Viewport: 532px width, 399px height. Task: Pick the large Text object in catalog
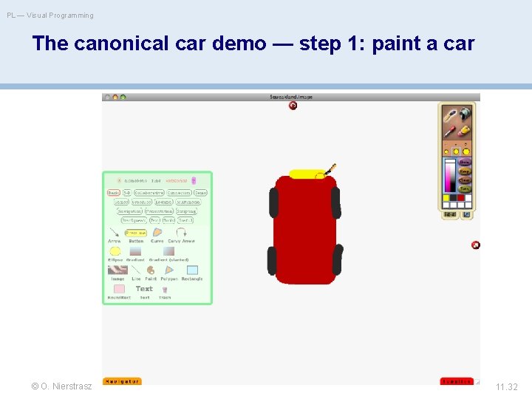click(x=144, y=289)
